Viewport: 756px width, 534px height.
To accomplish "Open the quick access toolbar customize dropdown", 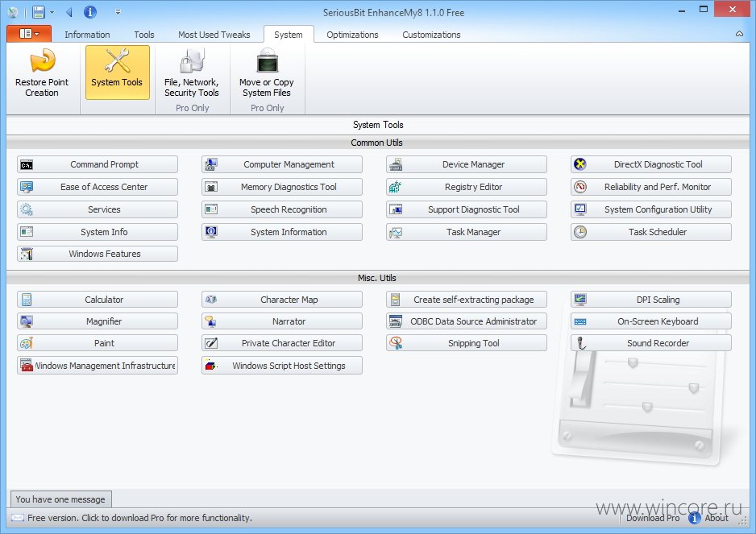I will 118,12.
